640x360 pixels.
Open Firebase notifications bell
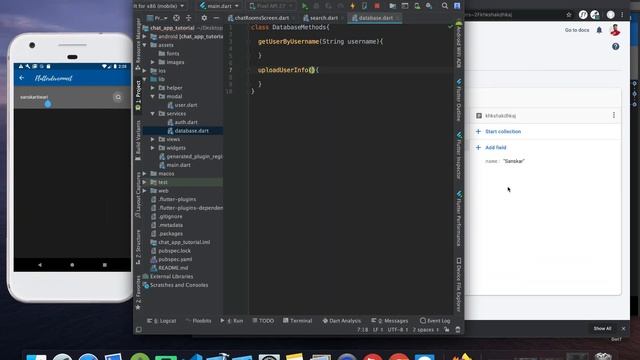click(599, 30)
